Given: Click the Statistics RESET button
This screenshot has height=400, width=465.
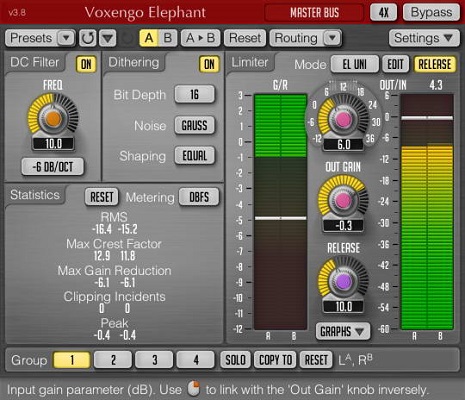Looking at the screenshot, I should tap(102, 197).
